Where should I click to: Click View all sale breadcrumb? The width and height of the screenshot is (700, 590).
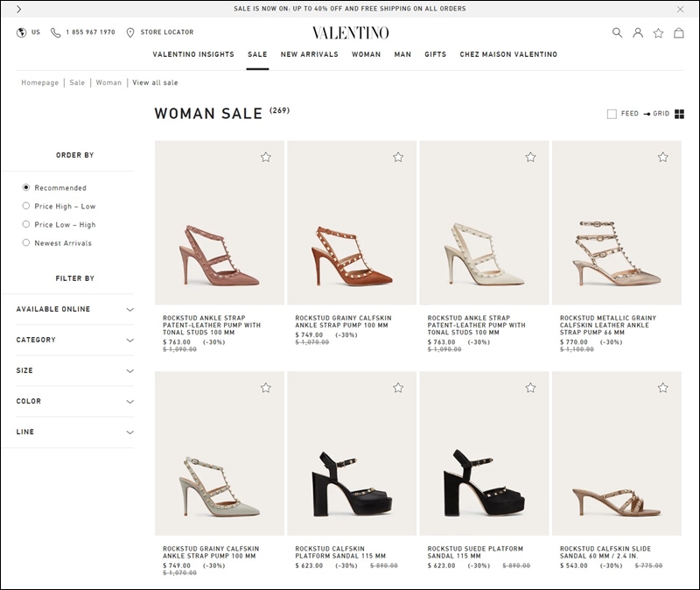point(155,82)
